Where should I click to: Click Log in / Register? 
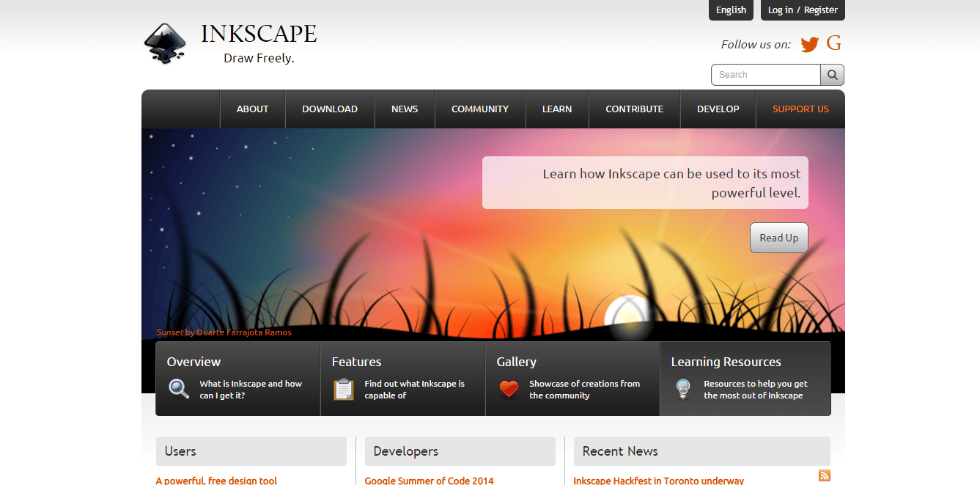point(803,10)
